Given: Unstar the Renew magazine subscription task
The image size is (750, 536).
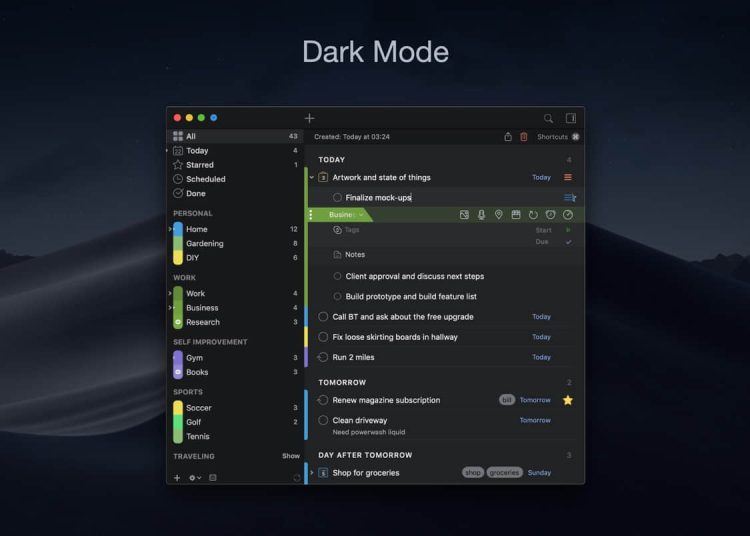Looking at the screenshot, I should (x=567, y=400).
